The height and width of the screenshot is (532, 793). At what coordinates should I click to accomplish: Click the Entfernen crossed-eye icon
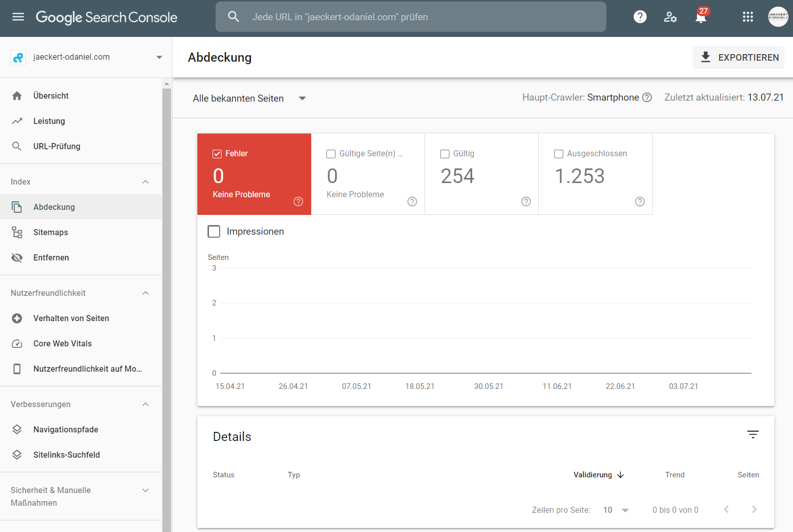tap(17, 257)
